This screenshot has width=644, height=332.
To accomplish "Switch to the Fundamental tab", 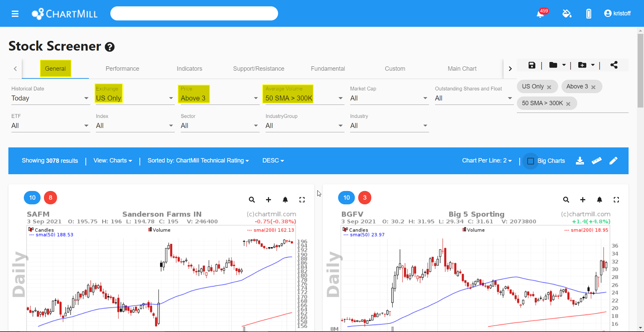I will pos(328,69).
